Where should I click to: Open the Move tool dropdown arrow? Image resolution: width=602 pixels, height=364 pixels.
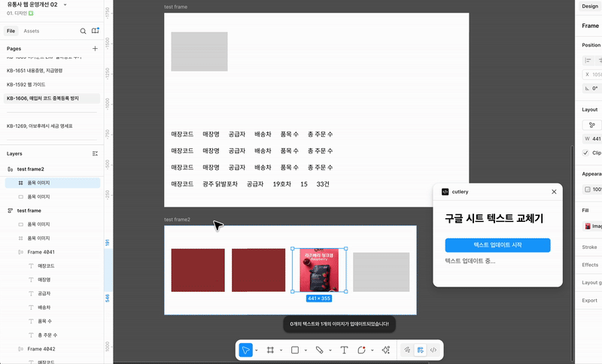(257, 350)
